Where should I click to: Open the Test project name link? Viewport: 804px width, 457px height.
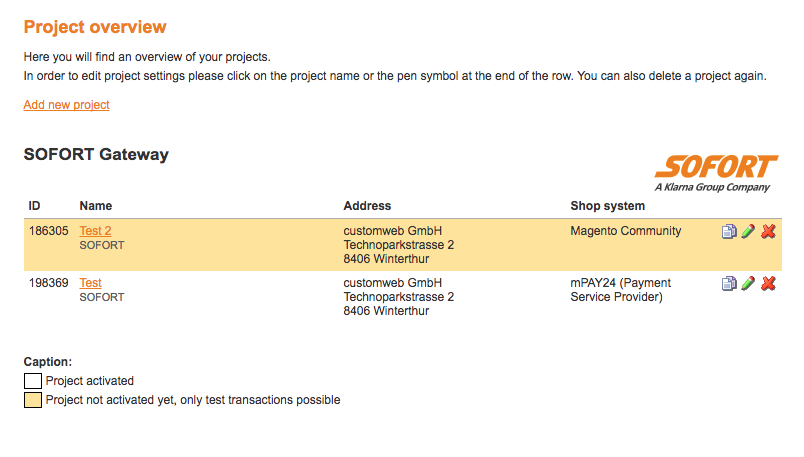pyautogui.click(x=90, y=283)
